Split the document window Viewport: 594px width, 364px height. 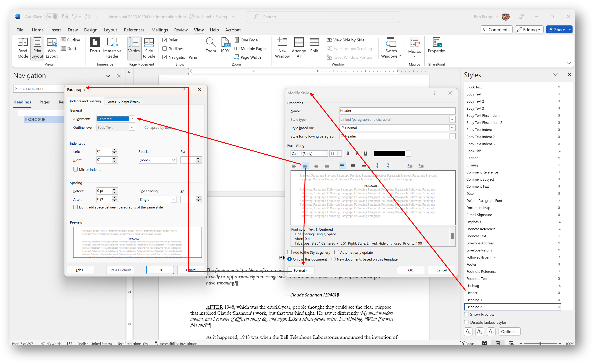tap(314, 46)
